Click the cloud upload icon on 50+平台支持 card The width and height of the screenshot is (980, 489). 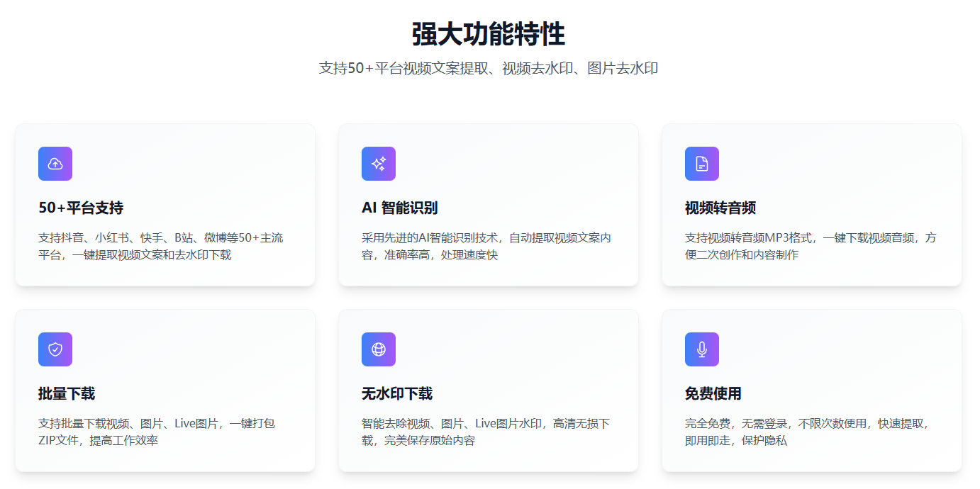(x=55, y=164)
